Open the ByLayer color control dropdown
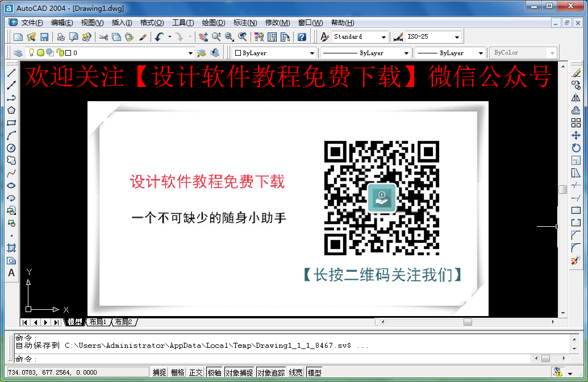Viewport: 588px width, 382px height. [312, 53]
